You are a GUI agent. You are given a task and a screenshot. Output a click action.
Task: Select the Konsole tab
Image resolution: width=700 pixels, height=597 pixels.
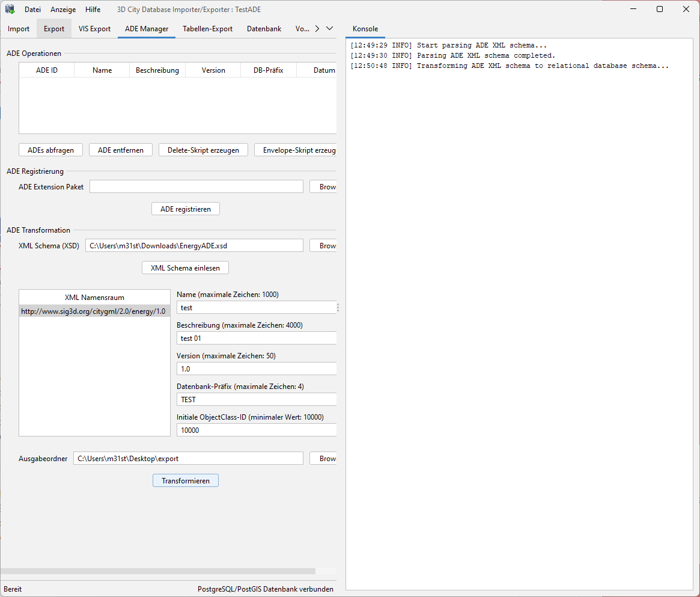pyautogui.click(x=365, y=29)
